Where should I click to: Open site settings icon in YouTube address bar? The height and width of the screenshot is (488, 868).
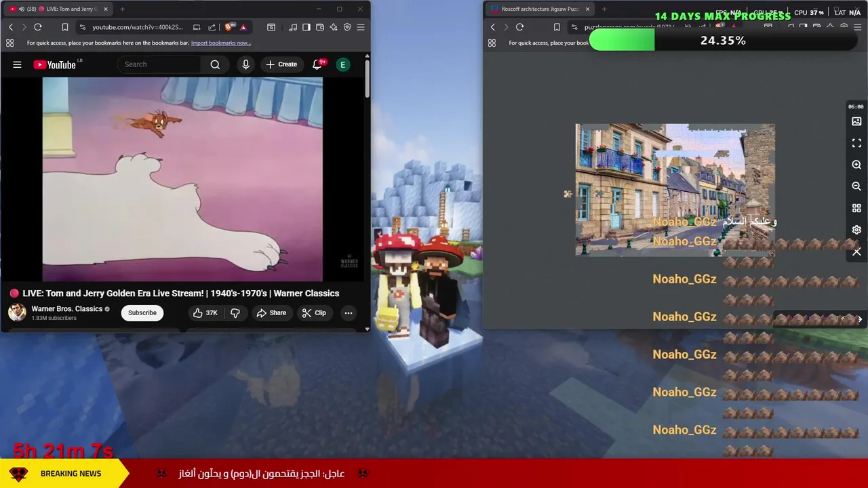(x=83, y=27)
